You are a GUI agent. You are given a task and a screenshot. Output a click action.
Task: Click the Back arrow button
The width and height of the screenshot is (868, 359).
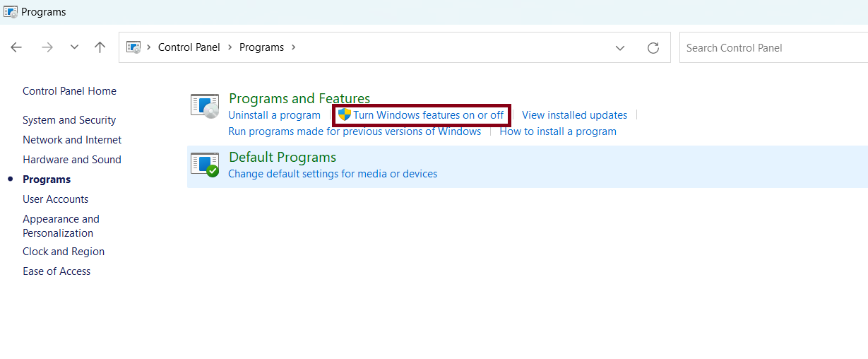pos(16,47)
